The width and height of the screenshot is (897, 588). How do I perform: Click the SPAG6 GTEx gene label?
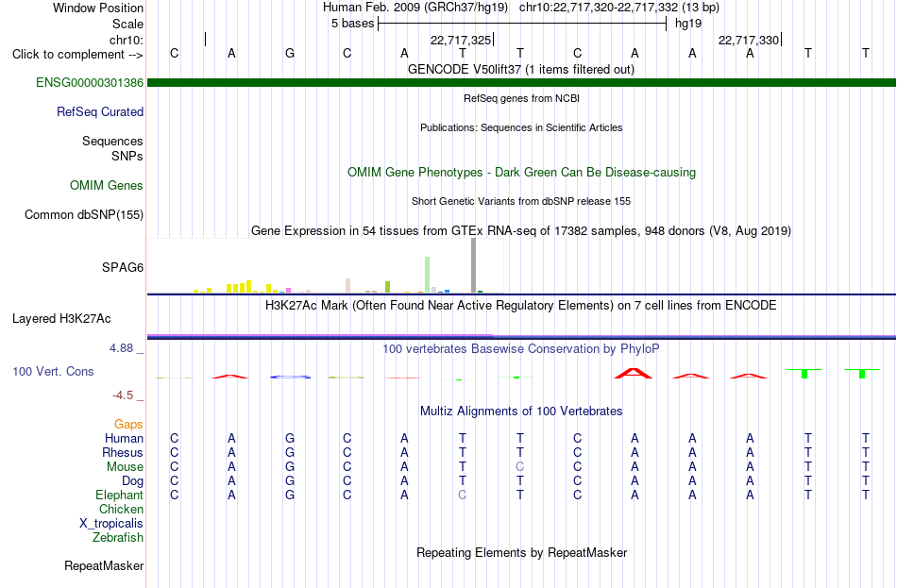tap(123, 267)
